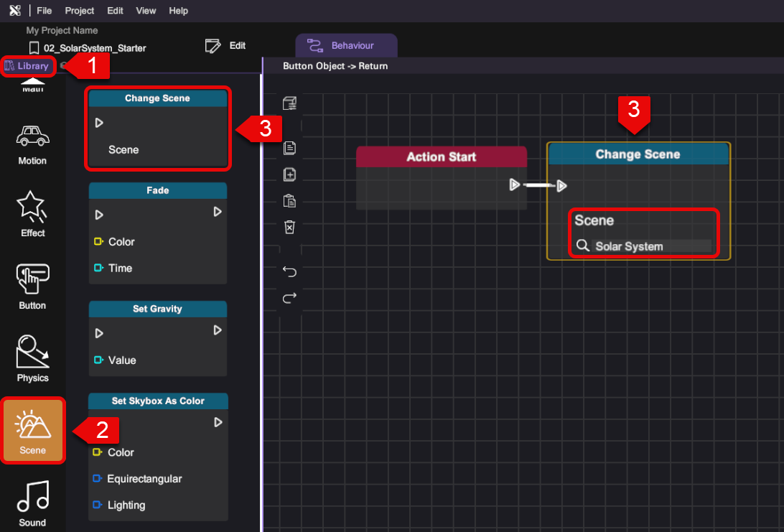The width and height of the screenshot is (784, 532).
Task: Pick the Change Scene library node
Action: tap(158, 129)
